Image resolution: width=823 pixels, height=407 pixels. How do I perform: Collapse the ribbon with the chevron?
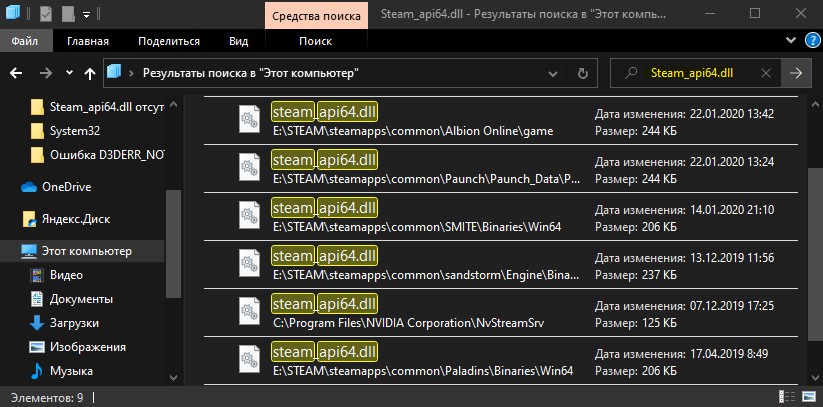point(790,40)
